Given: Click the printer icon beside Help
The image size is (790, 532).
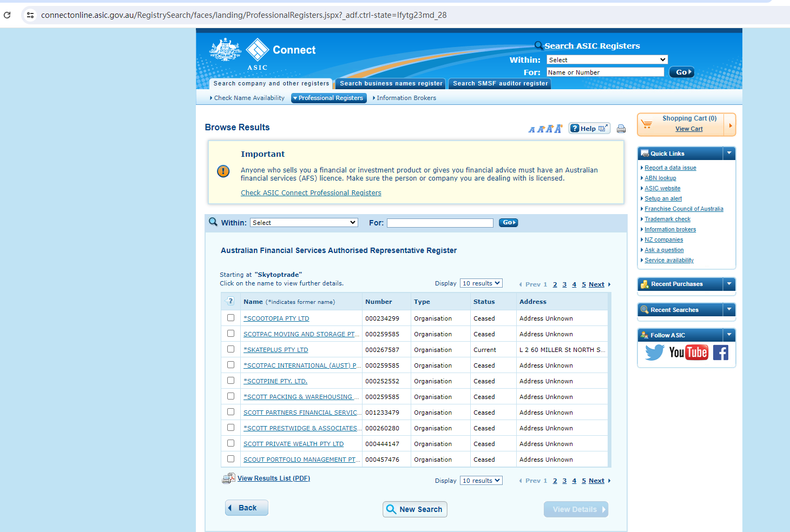Looking at the screenshot, I should (621, 129).
